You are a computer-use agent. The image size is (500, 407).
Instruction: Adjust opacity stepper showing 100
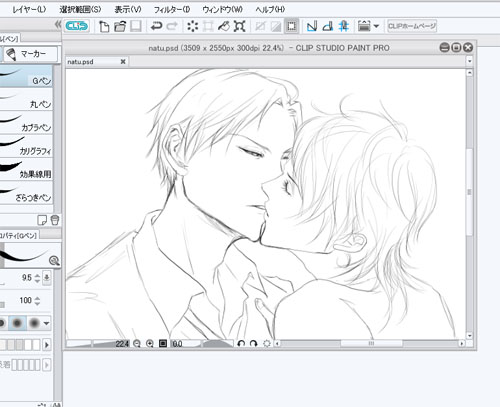point(37,301)
